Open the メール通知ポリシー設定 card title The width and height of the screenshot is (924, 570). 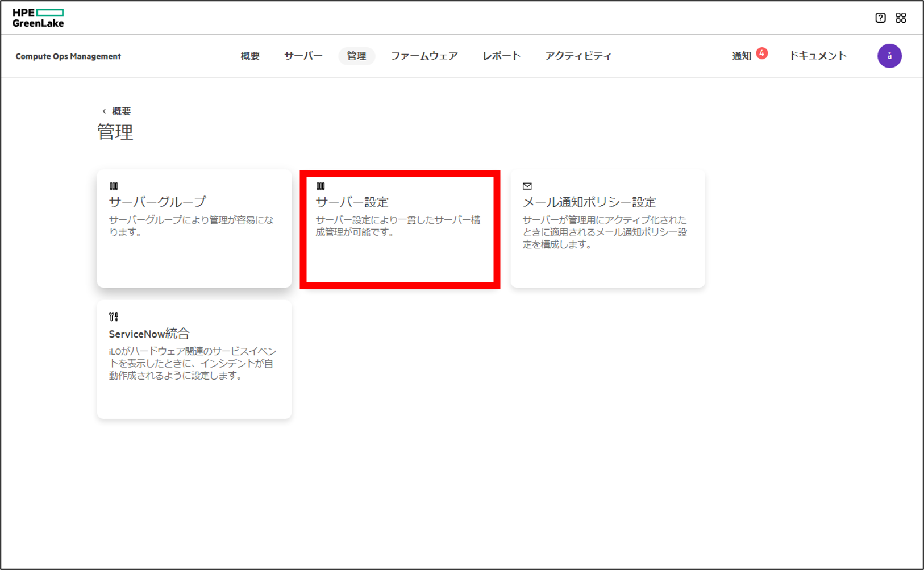(589, 202)
